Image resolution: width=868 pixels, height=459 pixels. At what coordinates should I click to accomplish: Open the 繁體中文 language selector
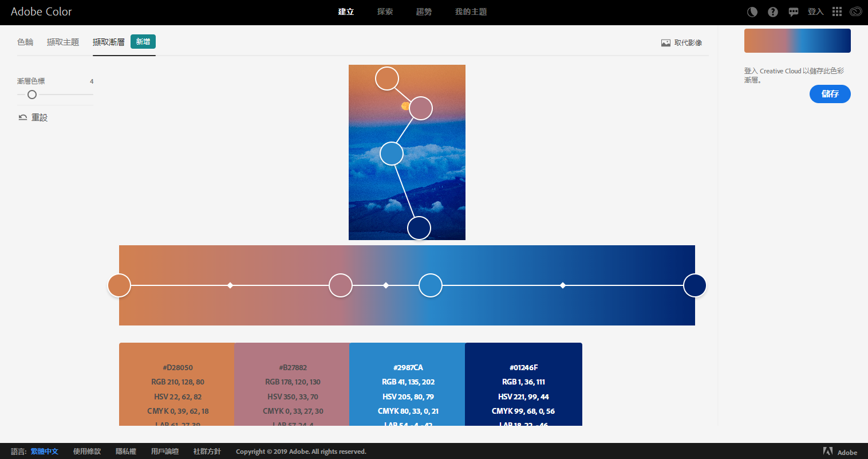[x=45, y=452]
